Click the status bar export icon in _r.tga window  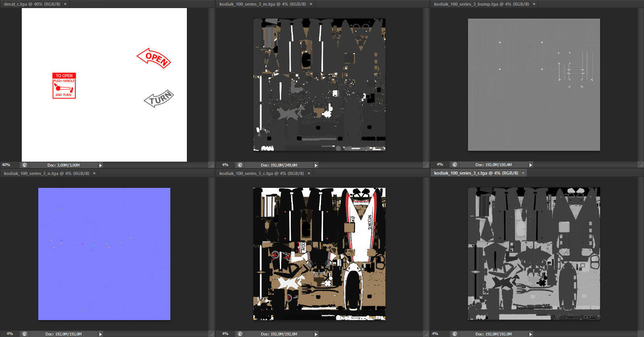(455, 334)
